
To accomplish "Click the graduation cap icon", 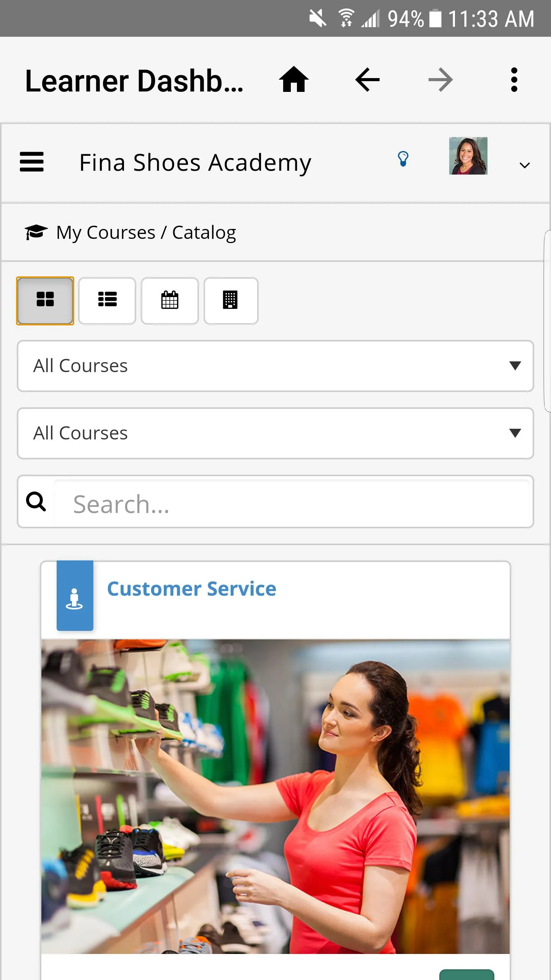I will click(36, 232).
